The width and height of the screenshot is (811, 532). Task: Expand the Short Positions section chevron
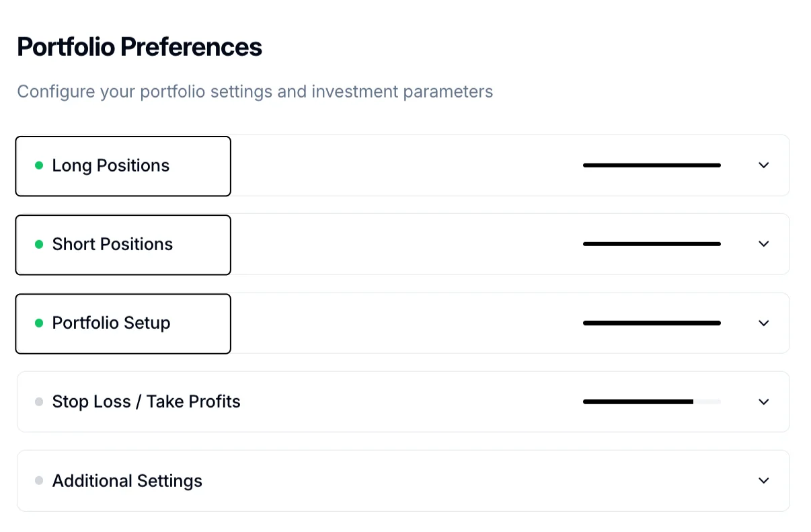(763, 244)
